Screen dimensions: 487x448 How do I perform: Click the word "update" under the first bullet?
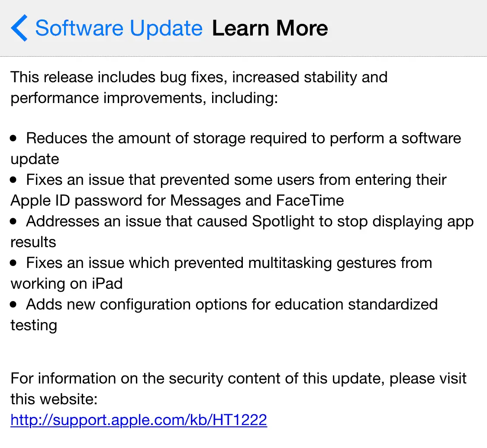[35, 159]
